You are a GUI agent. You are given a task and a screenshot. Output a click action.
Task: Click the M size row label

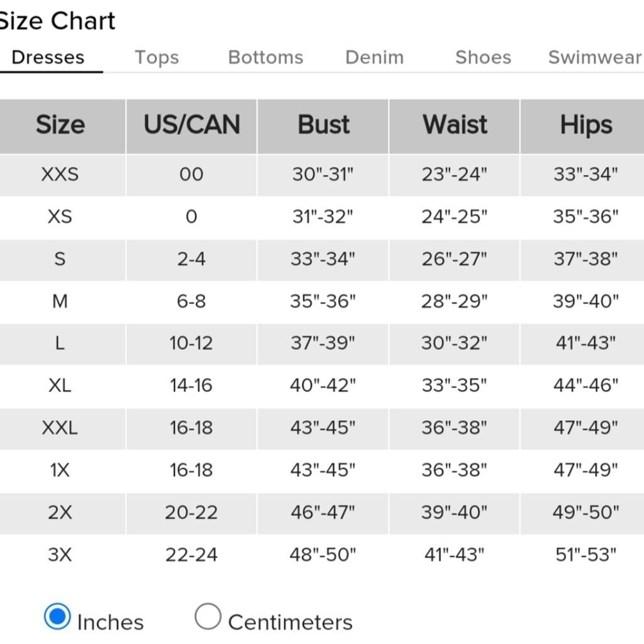[60, 301]
